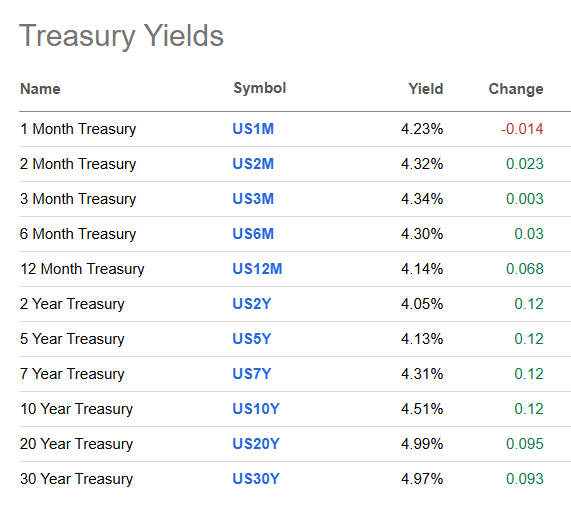Select the US10Y symbol link
This screenshot has width=571, height=514.
click(256, 409)
